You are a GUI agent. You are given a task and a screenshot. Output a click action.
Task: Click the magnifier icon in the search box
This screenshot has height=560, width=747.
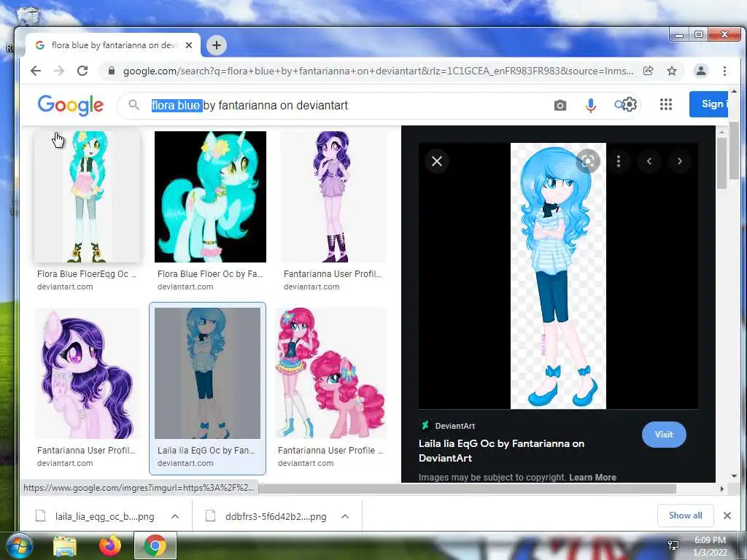[x=134, y=105]
